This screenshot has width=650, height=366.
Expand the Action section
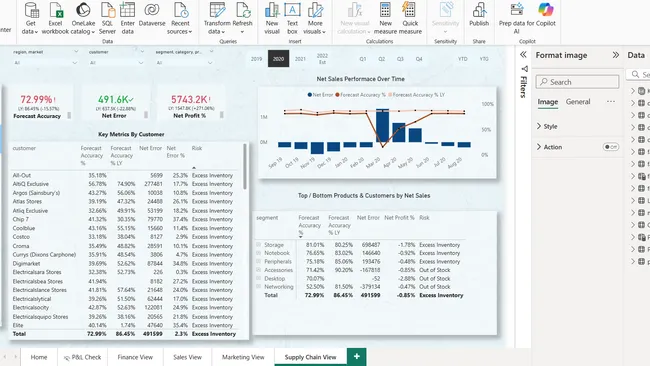point(549,147)
